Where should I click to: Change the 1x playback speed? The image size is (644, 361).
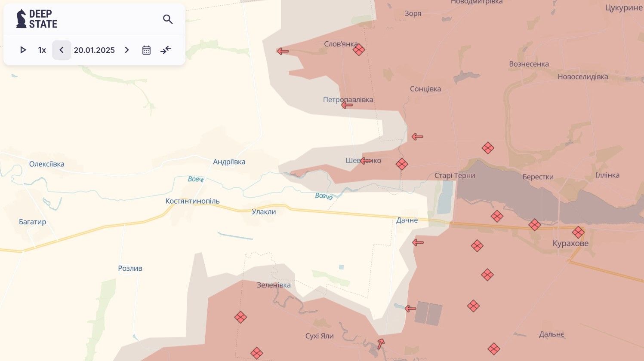pyautogui.click(x=42, y=50)
